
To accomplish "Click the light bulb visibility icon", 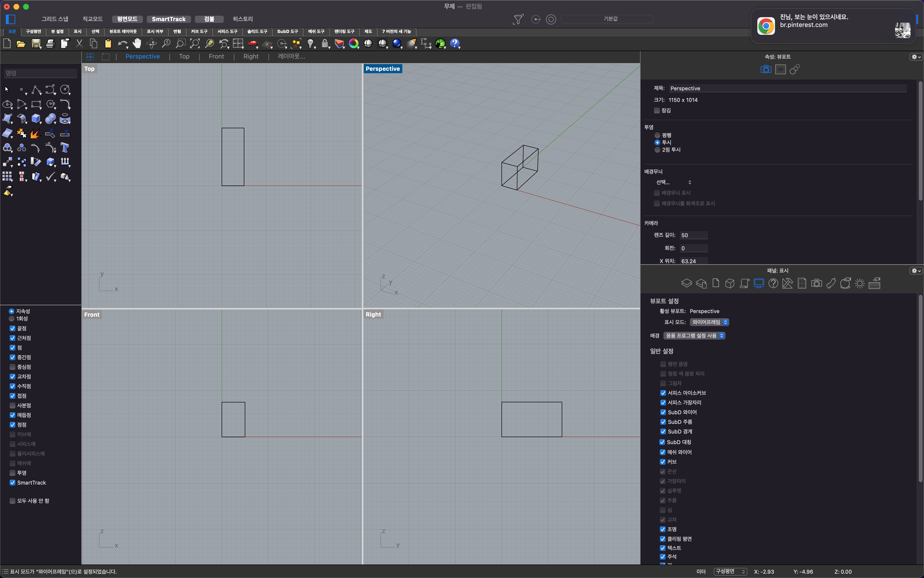I will pyautogui.click(x=311, y=44).
